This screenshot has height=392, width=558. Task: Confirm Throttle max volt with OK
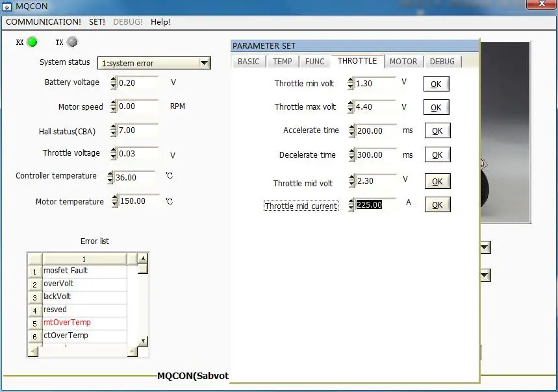point(437,107)
